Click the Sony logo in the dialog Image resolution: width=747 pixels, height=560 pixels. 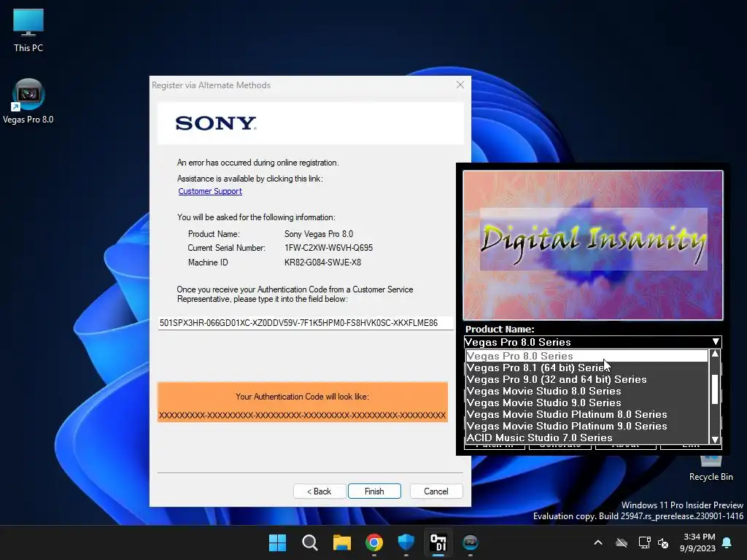point(216,123)
